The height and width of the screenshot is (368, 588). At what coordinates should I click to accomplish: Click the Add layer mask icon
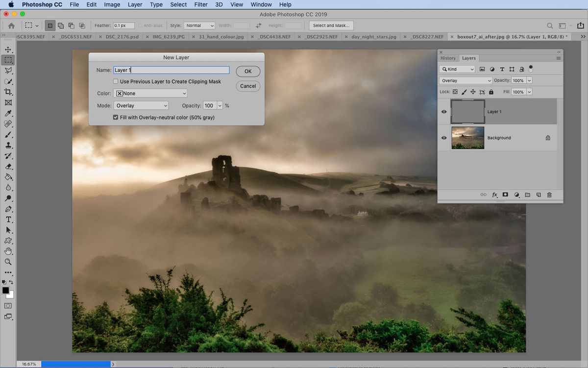point(505,195)
